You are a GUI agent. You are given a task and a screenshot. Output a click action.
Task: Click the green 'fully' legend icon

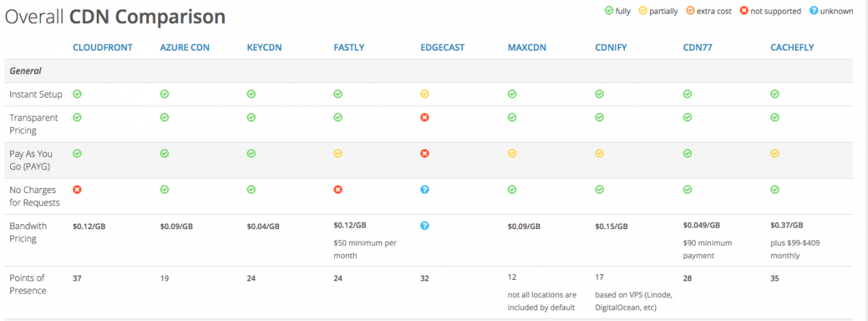pyautogui.click(x=610, y=11)
